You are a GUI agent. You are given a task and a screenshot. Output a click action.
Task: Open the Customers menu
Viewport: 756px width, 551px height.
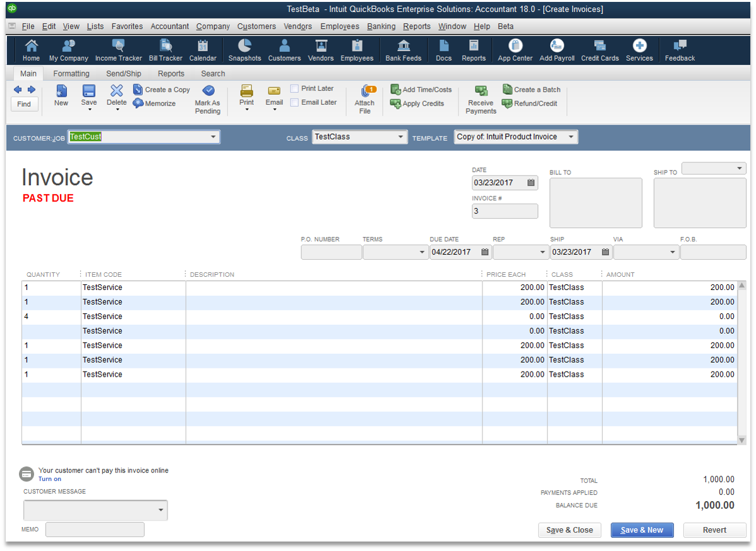point(256,27)
